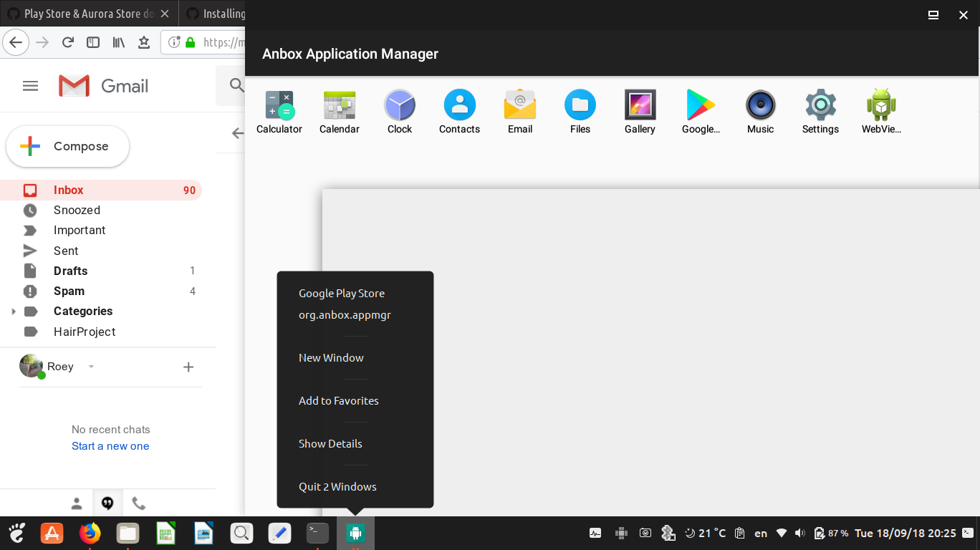Open the Contacts app in Anbox
The width and height of the screenshot is (980, 550).
point(460,112)
